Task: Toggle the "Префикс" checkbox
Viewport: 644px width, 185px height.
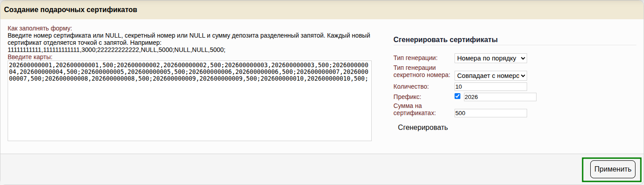Action: (x=457, y=96)
